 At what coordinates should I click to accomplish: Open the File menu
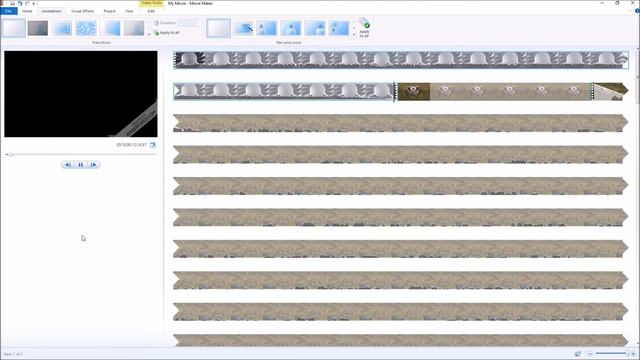point(9,11)
